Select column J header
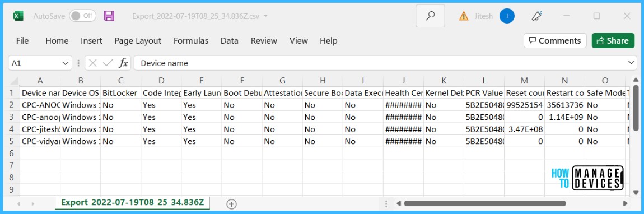This screenshot has width=644, height=214. click(403, 81)
